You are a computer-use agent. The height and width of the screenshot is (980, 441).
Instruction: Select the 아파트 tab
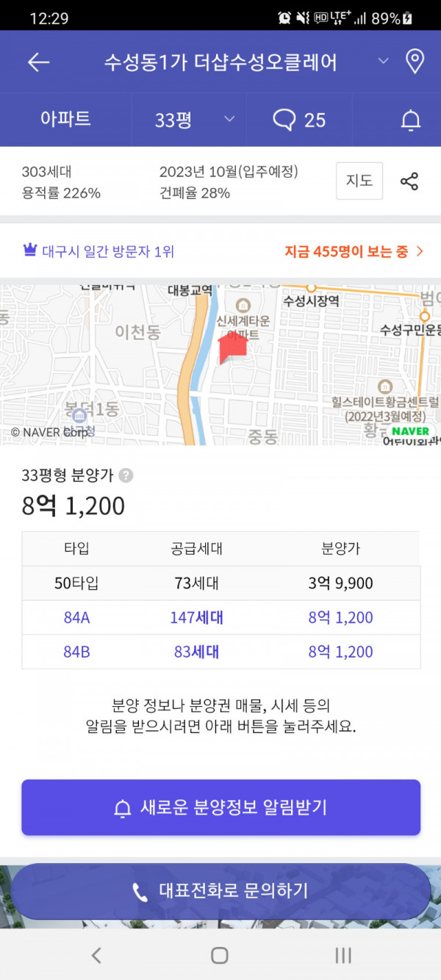65,120
